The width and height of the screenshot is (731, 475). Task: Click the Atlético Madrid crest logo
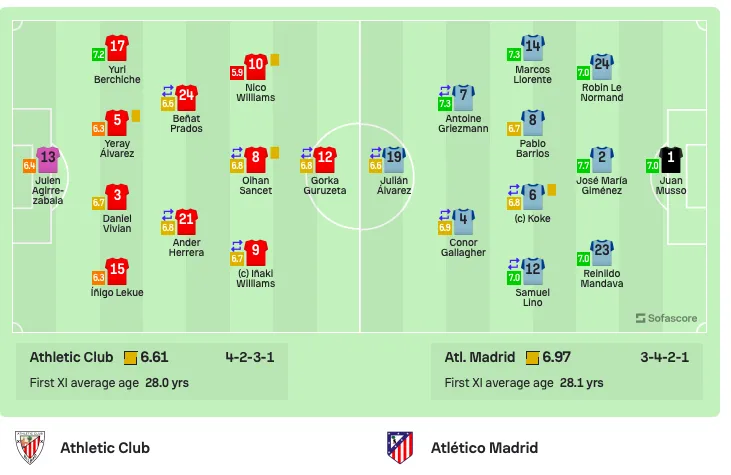click(x=400, y=447)
